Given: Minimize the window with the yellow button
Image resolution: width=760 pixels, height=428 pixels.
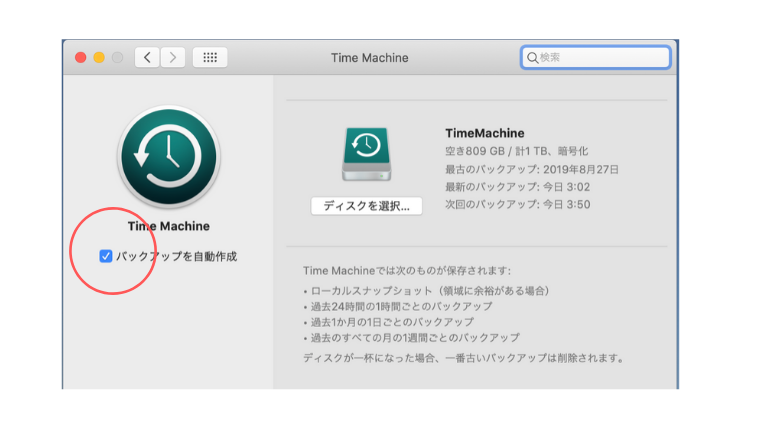Looking at the screenshot, I should (x=99, y=58).
